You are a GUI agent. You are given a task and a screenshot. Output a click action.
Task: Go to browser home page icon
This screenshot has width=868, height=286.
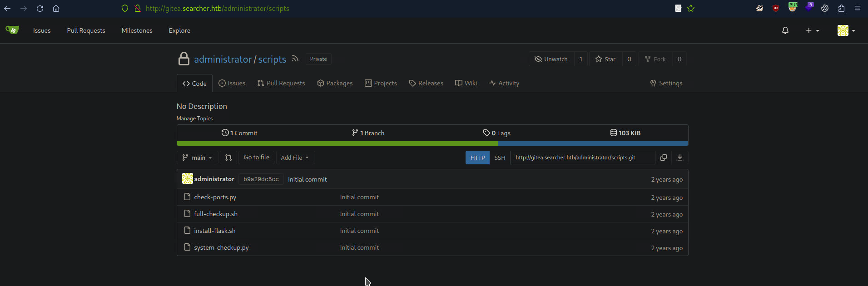click(x=56, y=8)
